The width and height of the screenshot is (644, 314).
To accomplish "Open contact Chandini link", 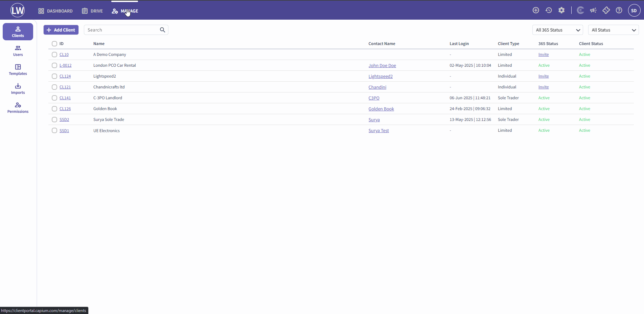I will tap(377, 87).
